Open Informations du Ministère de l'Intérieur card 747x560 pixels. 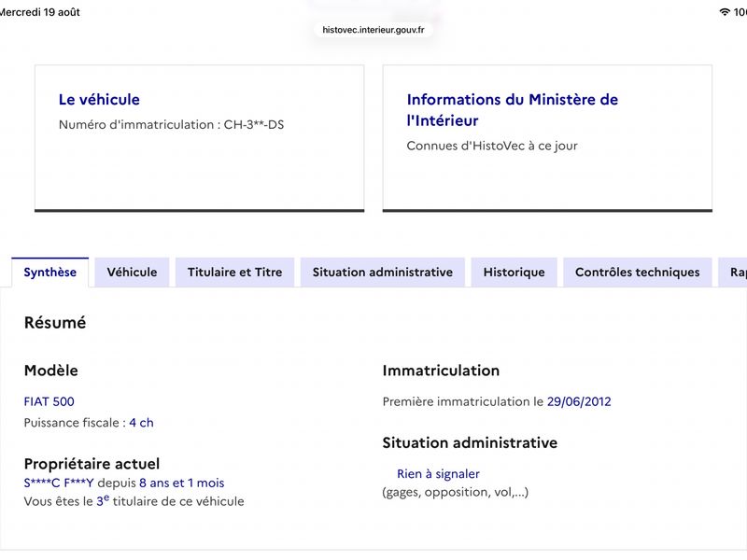click(547, 138)
